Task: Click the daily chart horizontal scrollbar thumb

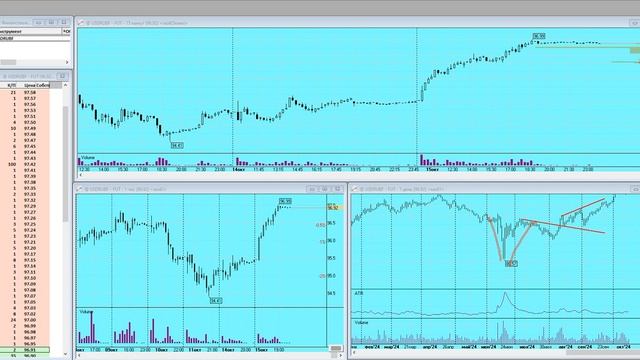Action: coord(602,352)
